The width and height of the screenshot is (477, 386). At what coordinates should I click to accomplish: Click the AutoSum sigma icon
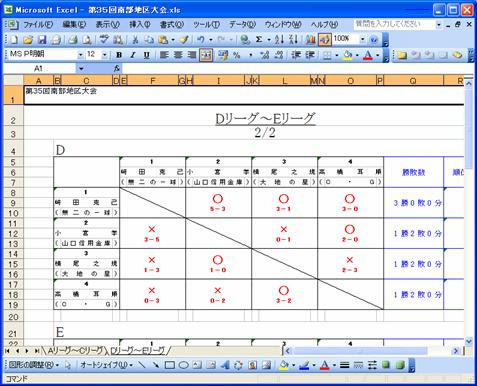pyautogui.click(x=259, y=40)
